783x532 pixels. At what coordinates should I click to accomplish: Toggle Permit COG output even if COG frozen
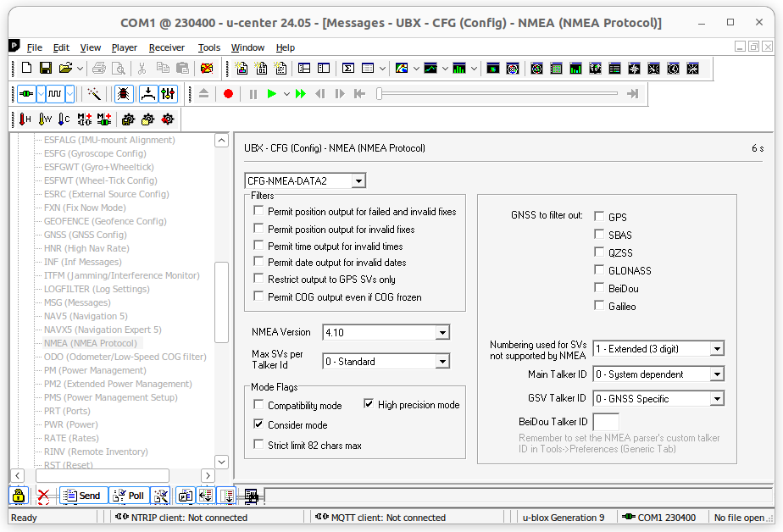[258, 296]
